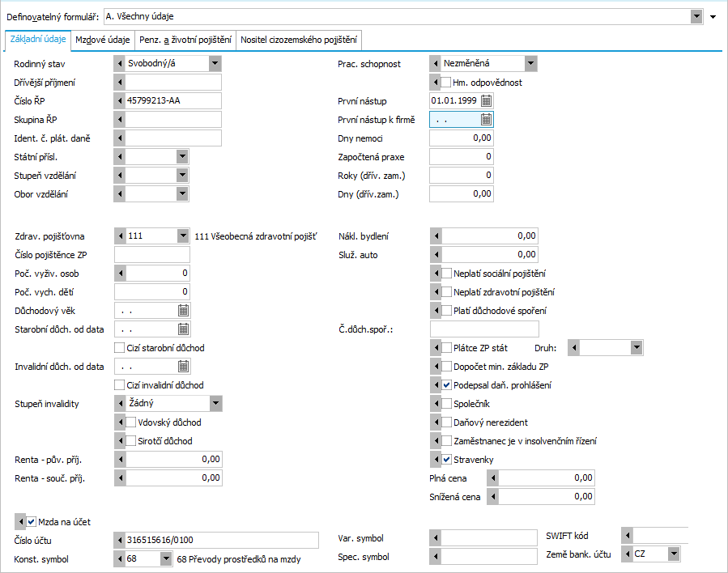Switch to the Mzdové údaje tab

[x=102, y=39]
